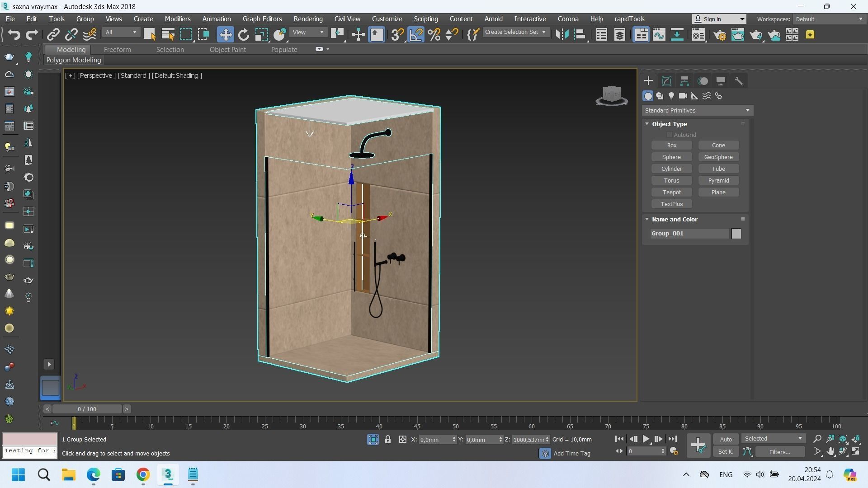Create a Teapot primitive button

[x=671, y=192]
